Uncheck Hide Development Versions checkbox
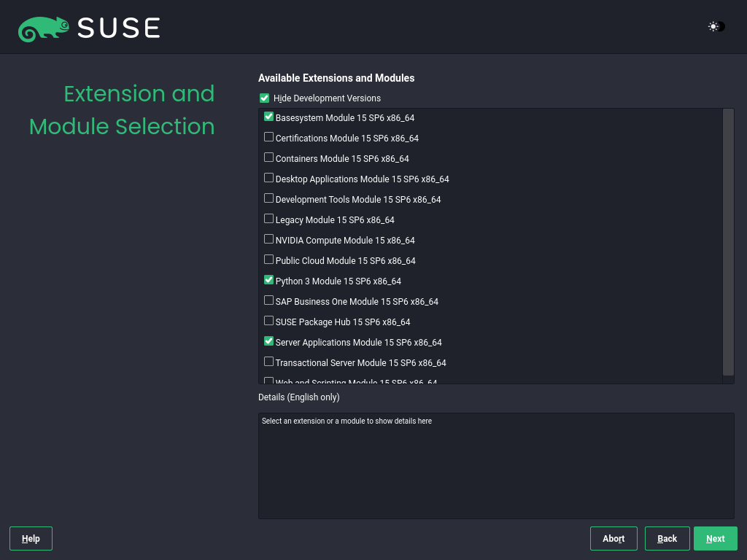 point(264,98)
